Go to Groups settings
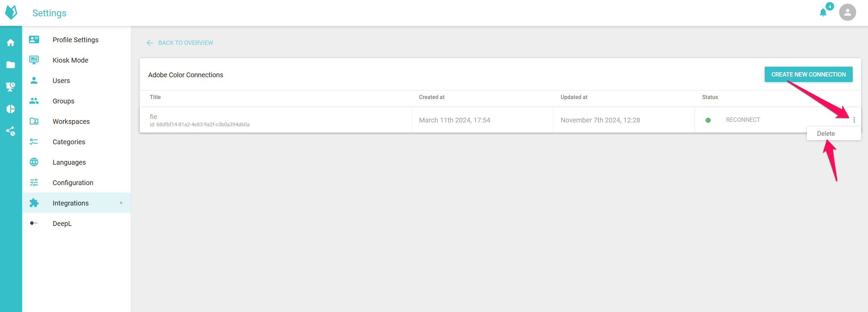The width and height of the screenshot is (868, 312). (76, 101)
